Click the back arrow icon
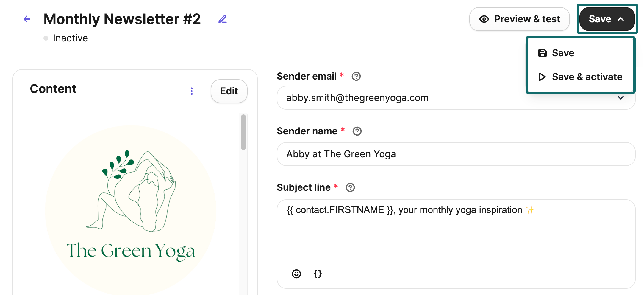This screenshot has height=295, width=644. point(27,19)
